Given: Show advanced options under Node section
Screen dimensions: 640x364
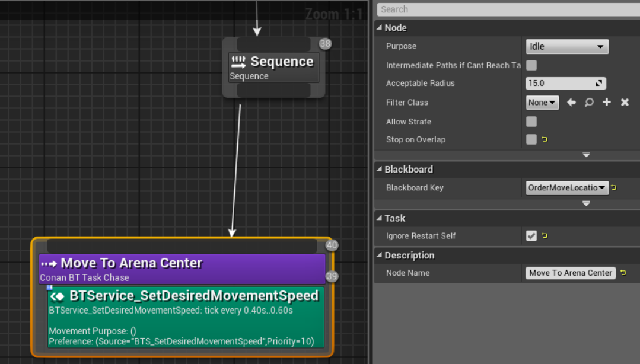Looking at the screenshot, I should [x=586, y=155].
